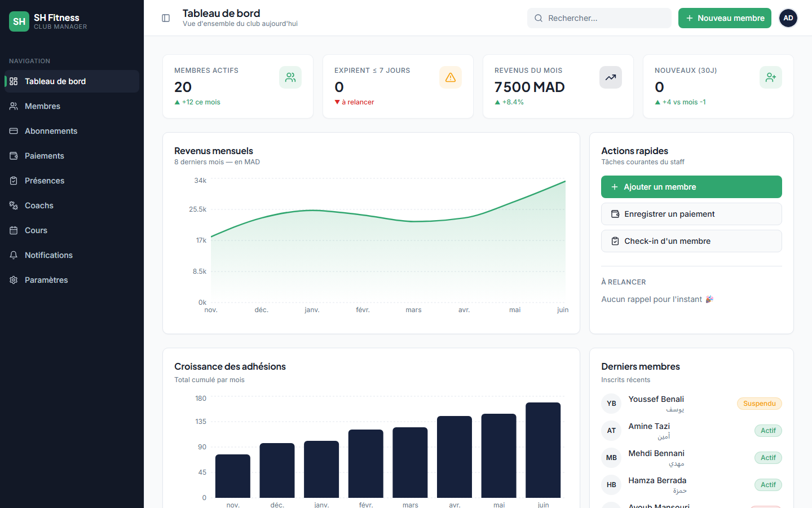This screenshot has height=508, width=812.
Task: Click the 7 500 MAD revenue value
Action: pos(529,87)
